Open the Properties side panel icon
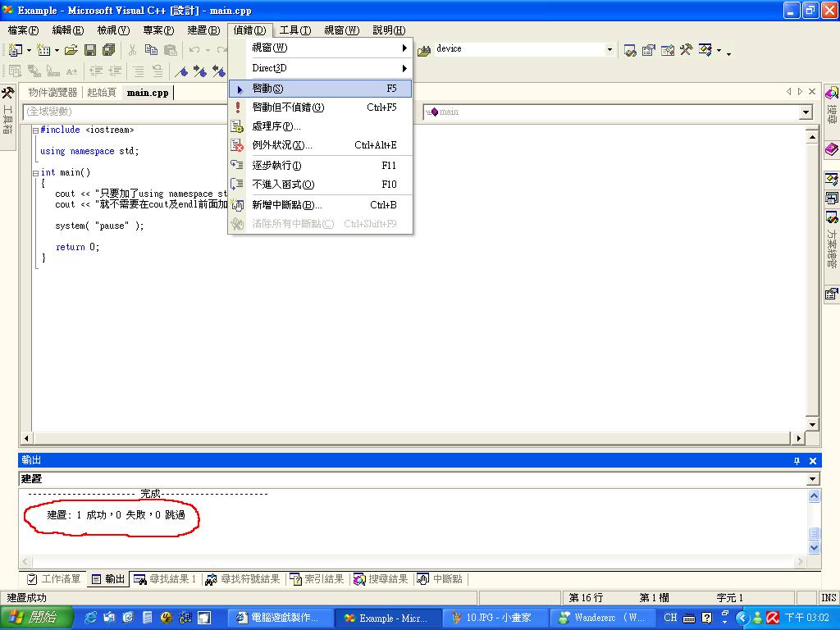This screenshot has width=840, height=630. coord(832,294)
